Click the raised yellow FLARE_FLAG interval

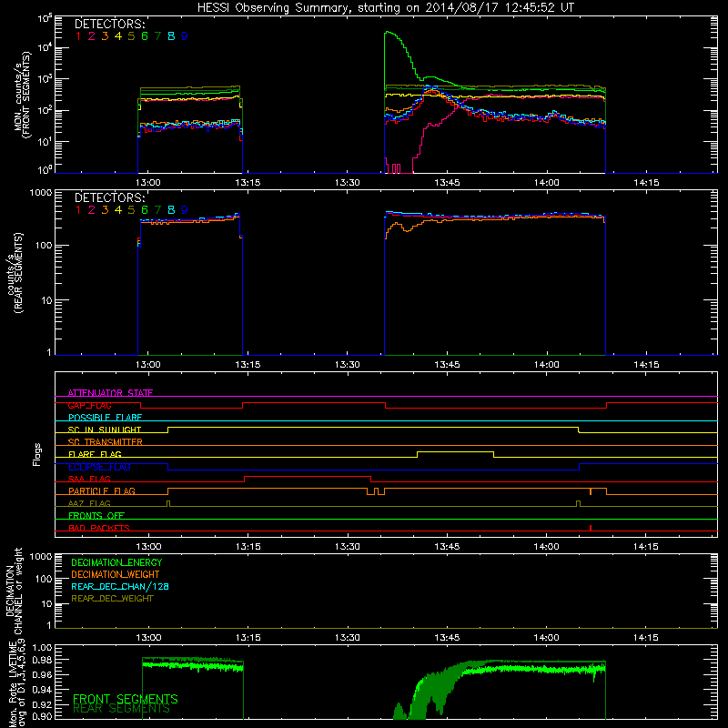coord(456,451)
